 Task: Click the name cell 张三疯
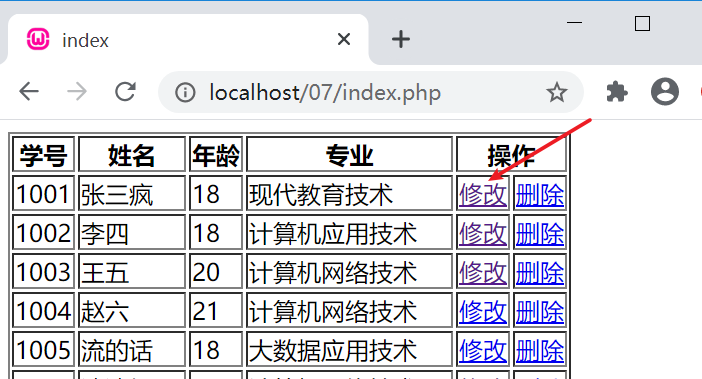132,194
